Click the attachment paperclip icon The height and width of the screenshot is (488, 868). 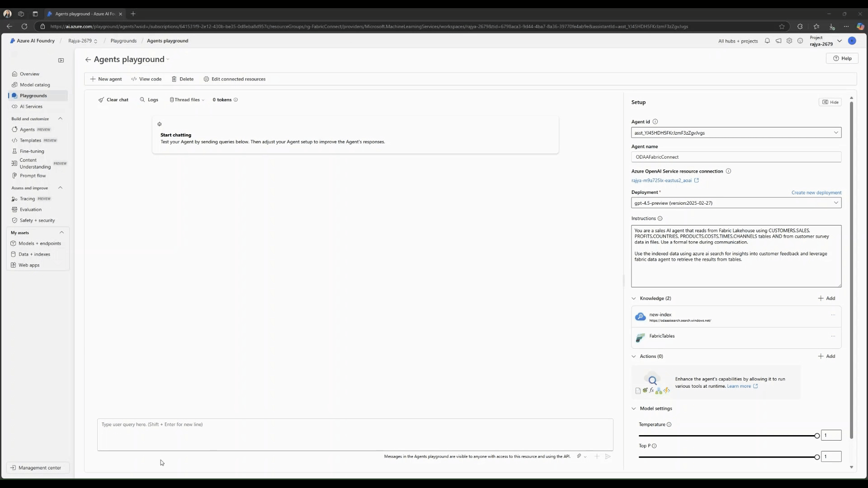(x=579, y=456)
